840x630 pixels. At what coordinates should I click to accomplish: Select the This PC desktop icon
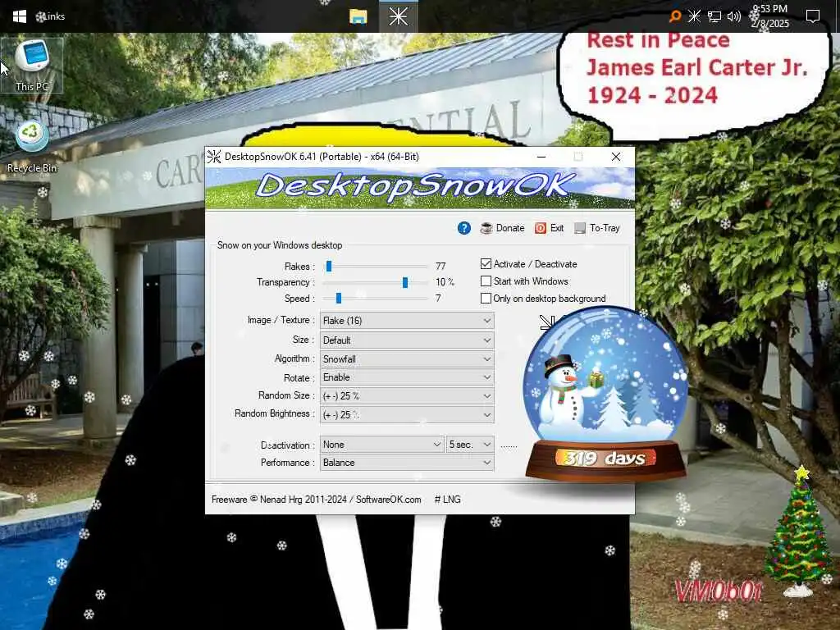pyautogui.click(x=32, y=66)
